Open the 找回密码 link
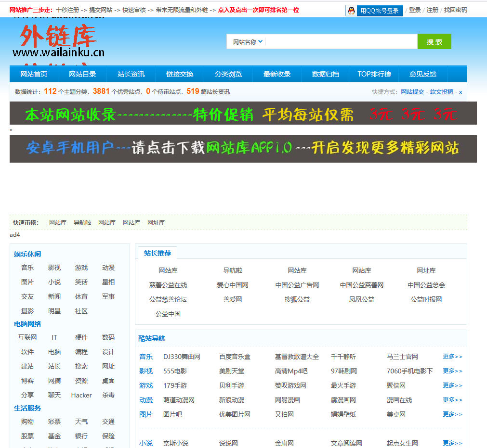Viewport: 487px width, 448px height. [x=455, y=10]
